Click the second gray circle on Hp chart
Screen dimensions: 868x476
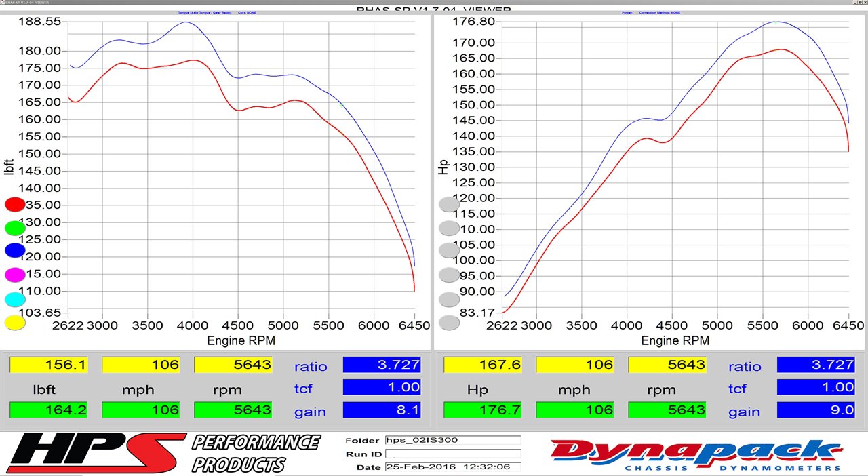449,228
